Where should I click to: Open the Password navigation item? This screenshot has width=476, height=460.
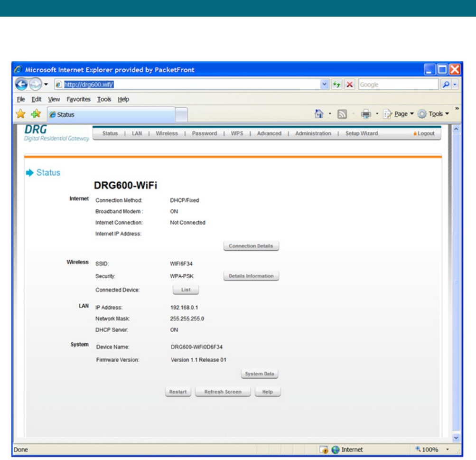point(204,133)
